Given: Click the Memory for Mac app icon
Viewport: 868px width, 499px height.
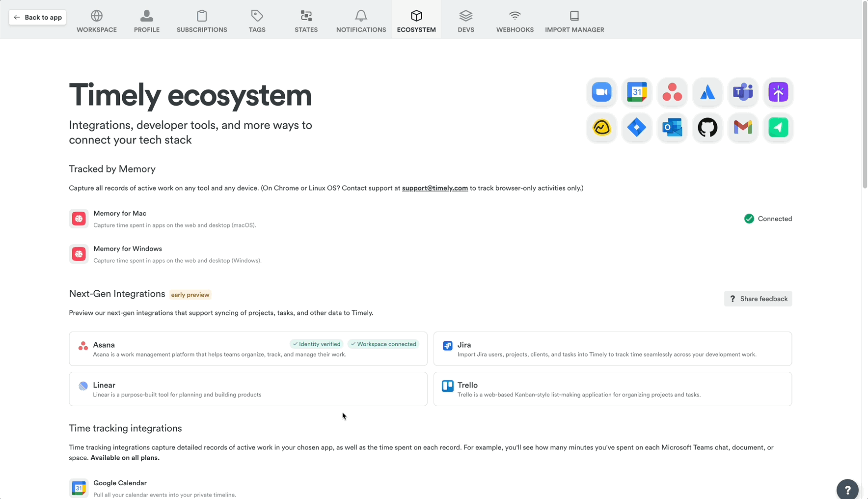Looking at the screenshot, I should 79,219.
